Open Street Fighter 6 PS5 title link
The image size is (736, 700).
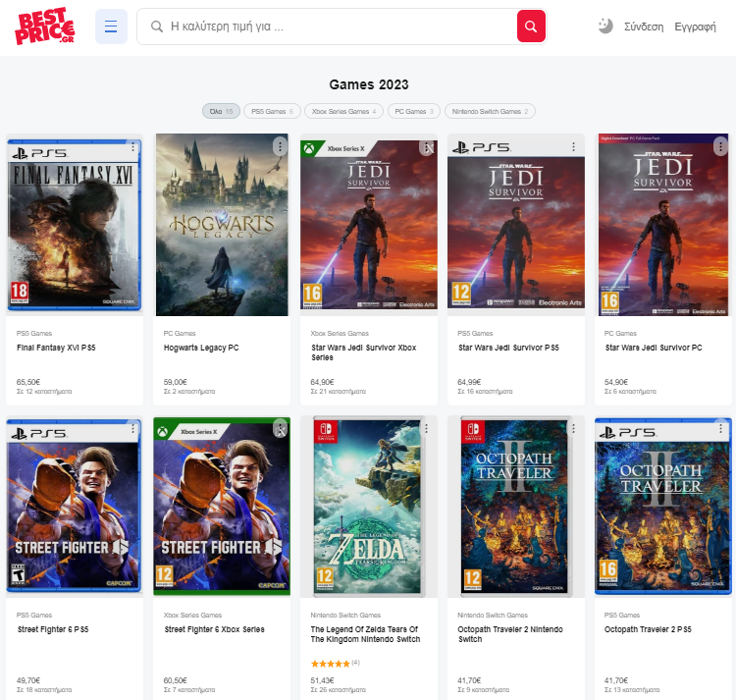click(53, 629)
